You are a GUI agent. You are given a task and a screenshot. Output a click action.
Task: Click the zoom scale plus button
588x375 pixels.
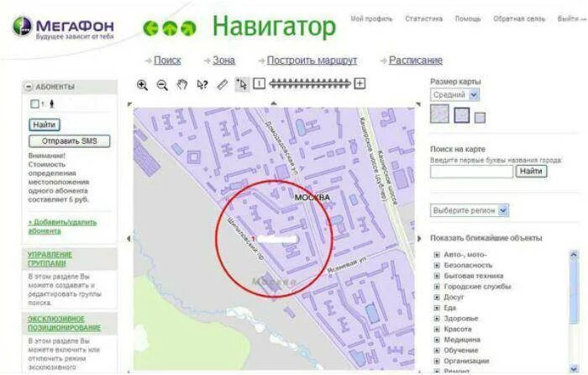(x=360, y=83)
